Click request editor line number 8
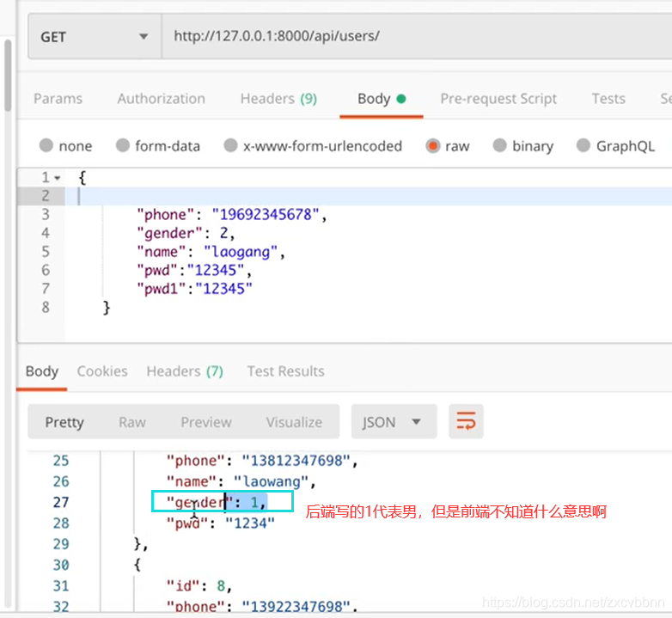The image size is (672, 618). click(x=46, y=308)
